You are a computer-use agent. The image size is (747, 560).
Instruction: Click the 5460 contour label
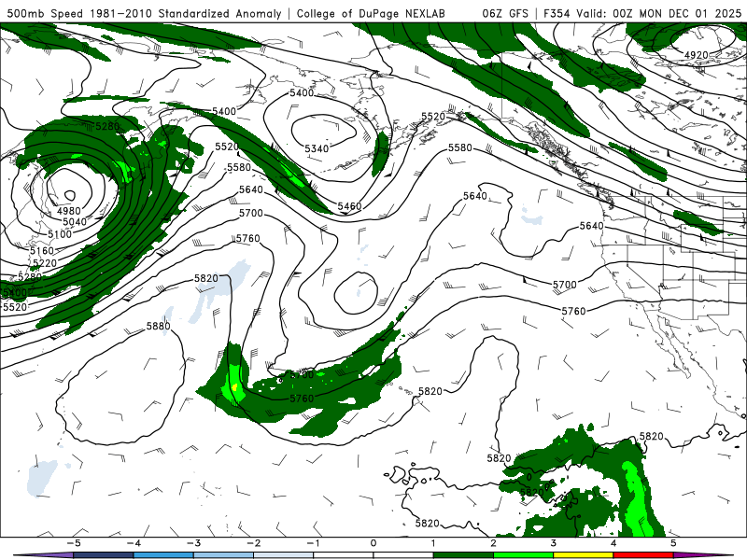click(349, 206)
